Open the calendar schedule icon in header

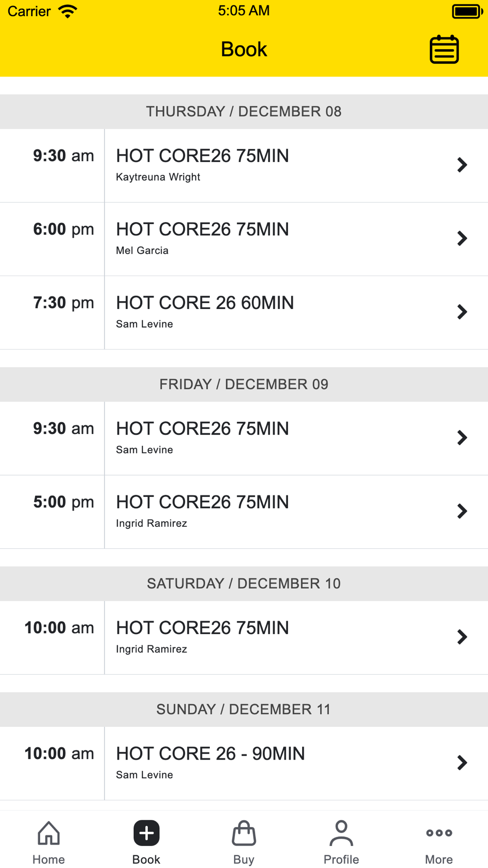pos(444,49)
